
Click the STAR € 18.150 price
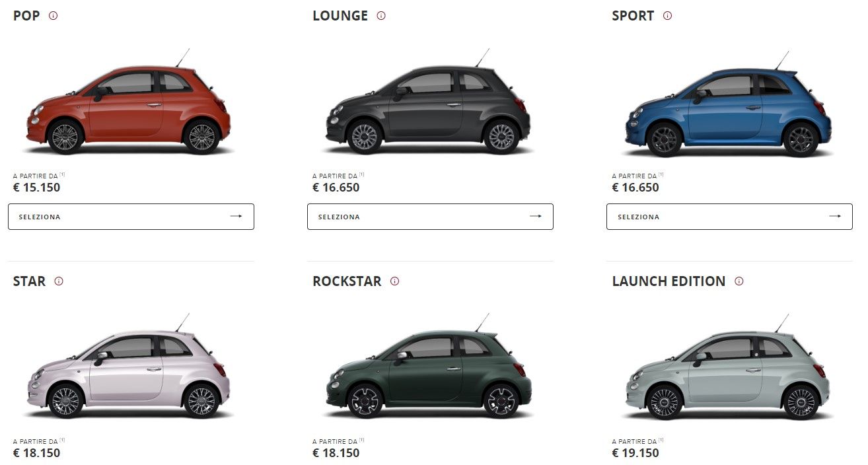[x=36, y=453]
